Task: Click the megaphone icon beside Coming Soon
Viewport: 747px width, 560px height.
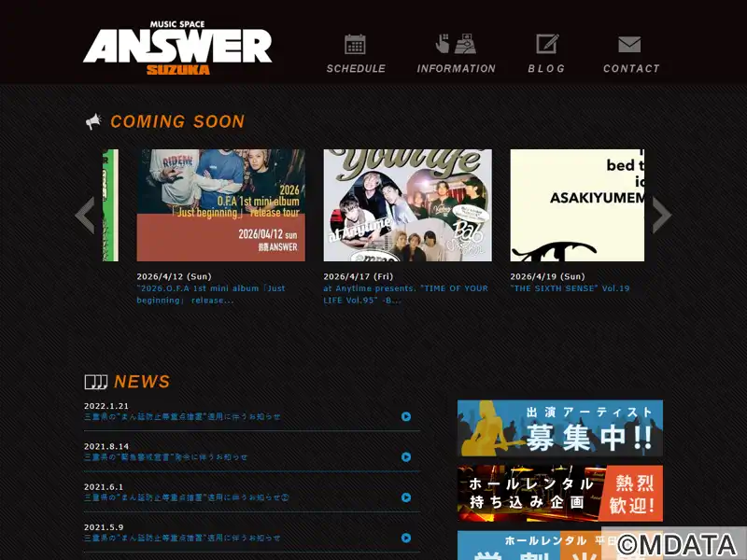Action: click(94, 121)
